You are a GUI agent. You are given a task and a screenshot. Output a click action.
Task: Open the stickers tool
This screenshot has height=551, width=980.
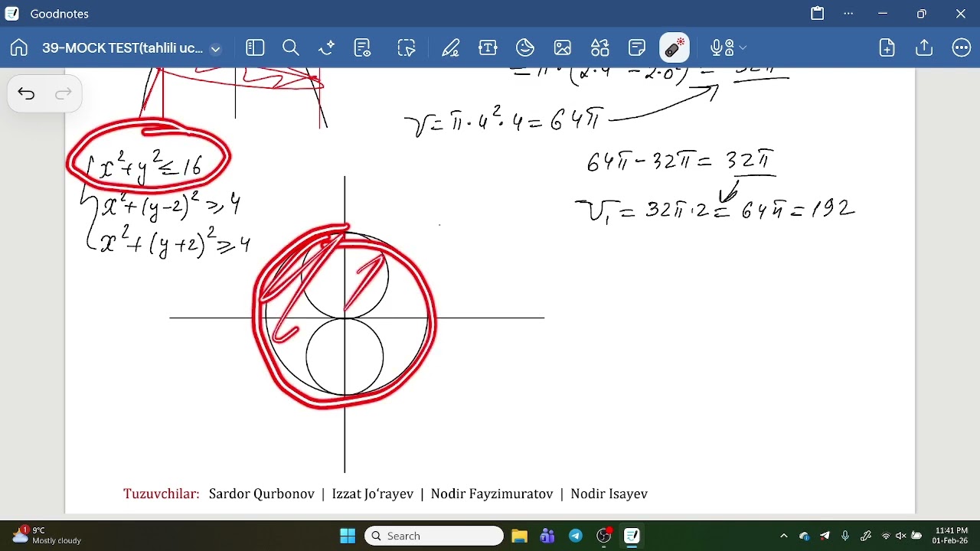point(525,48)
